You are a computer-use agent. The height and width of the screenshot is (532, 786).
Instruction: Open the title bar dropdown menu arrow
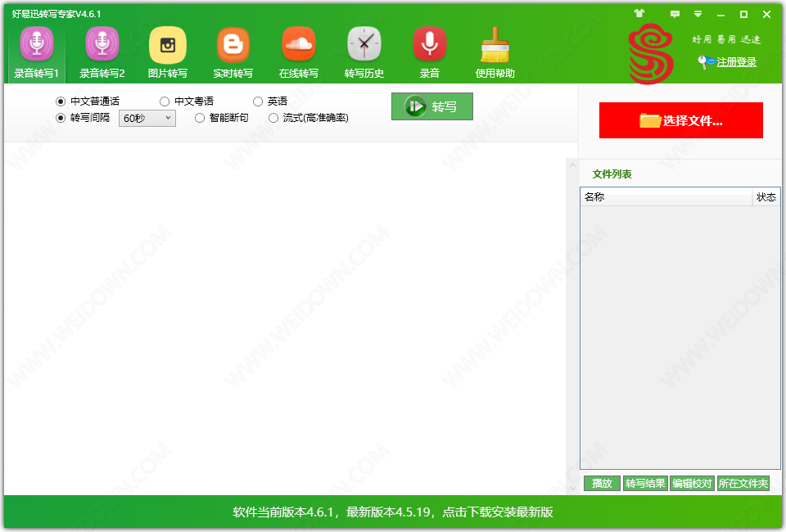(x=698, y=14)
